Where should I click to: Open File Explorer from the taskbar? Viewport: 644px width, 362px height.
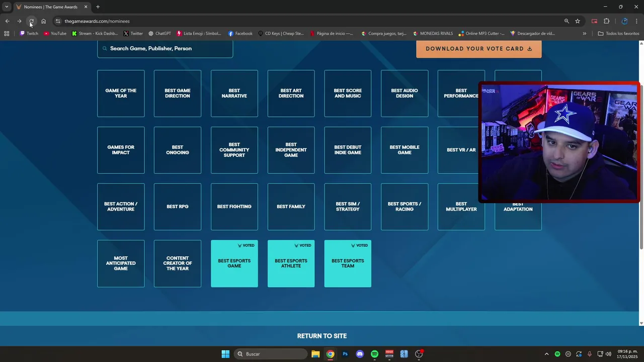pos(315,354)
